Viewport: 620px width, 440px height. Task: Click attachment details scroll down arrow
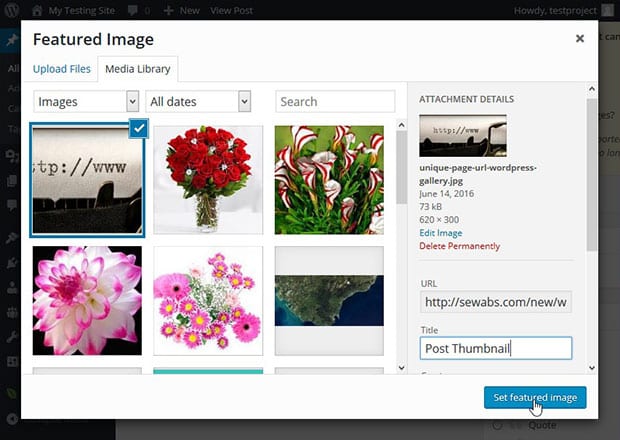(592, 368)
